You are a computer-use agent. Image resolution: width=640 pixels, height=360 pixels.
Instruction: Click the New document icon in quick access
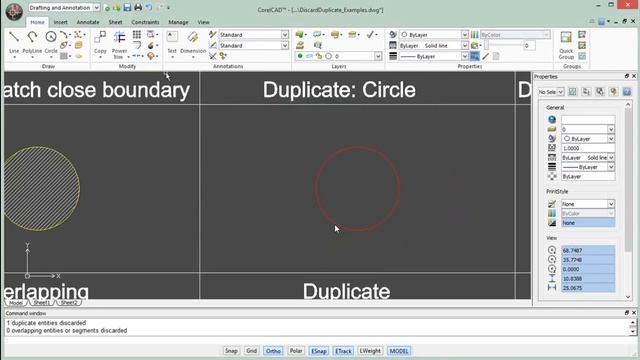(x=107, y=8)
